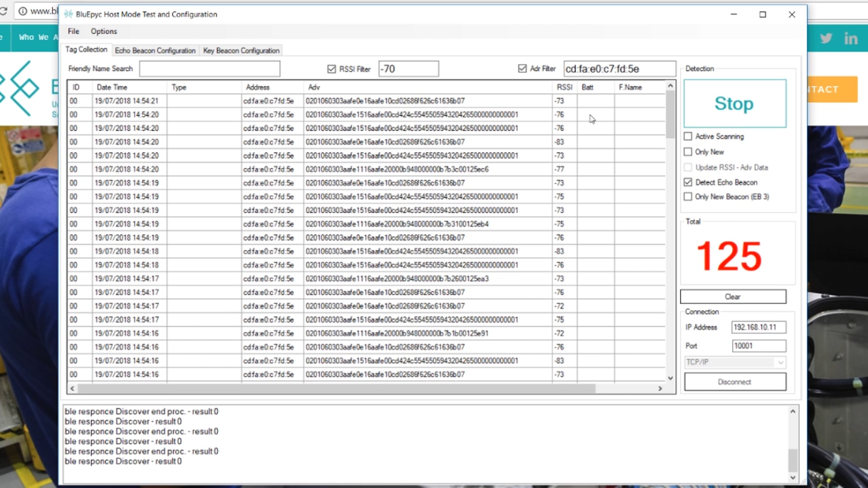The image size is (868, 488).
Task: Open the Options menu
Action: coord(104,31)
